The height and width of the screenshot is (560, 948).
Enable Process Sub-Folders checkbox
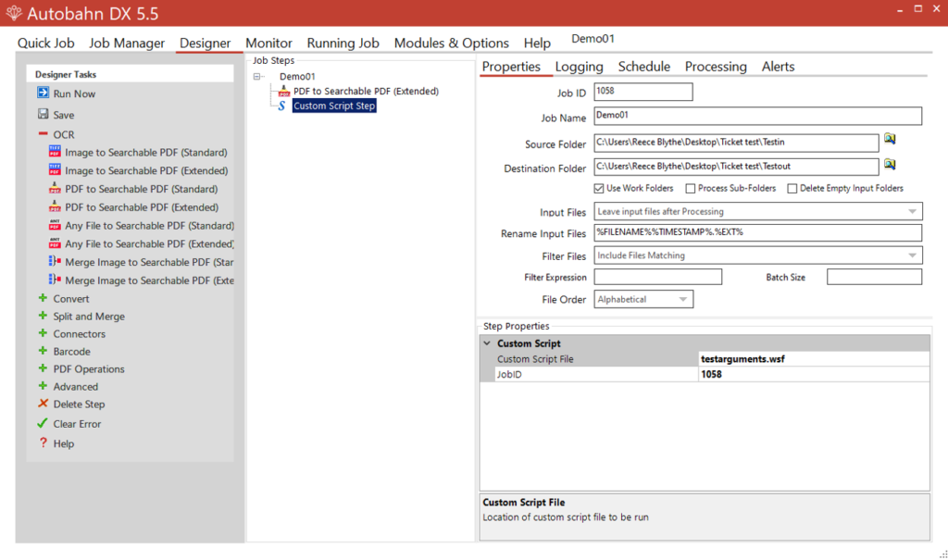690,189
